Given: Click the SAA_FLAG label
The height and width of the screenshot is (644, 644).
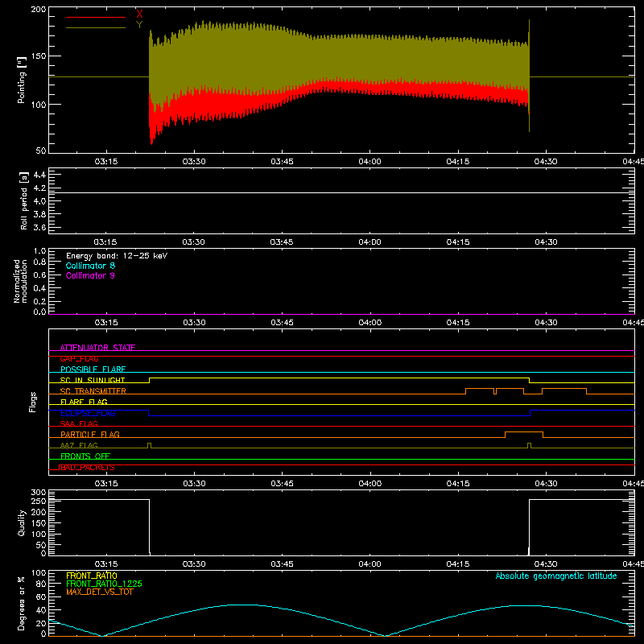Looking at the screenshot, I should 79,423.
